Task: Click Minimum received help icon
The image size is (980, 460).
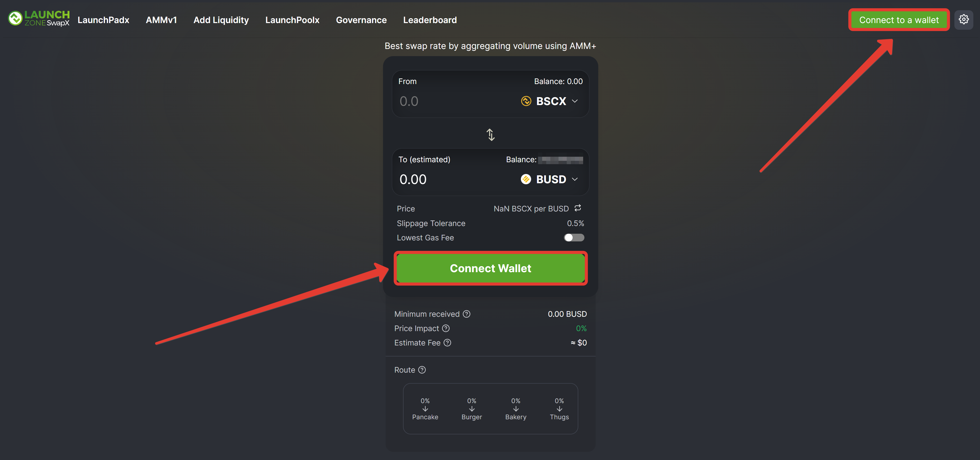Action: (466, 314)
